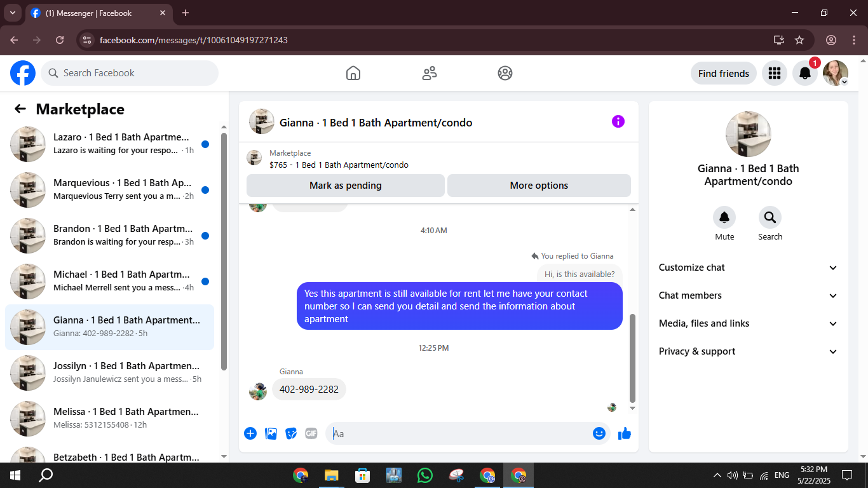Open the Groups icon in top navigation
The height and width of the screenshot is (488, 868).
tap(505, 73)
